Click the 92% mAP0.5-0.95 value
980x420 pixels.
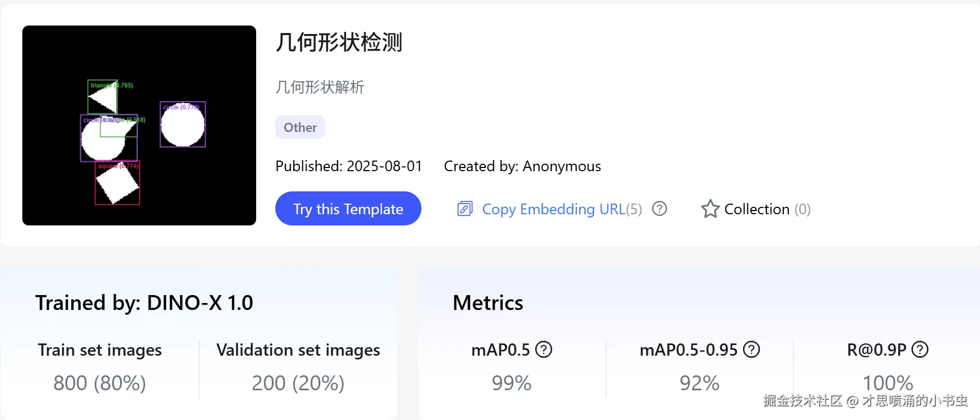(x=699, y=383)
